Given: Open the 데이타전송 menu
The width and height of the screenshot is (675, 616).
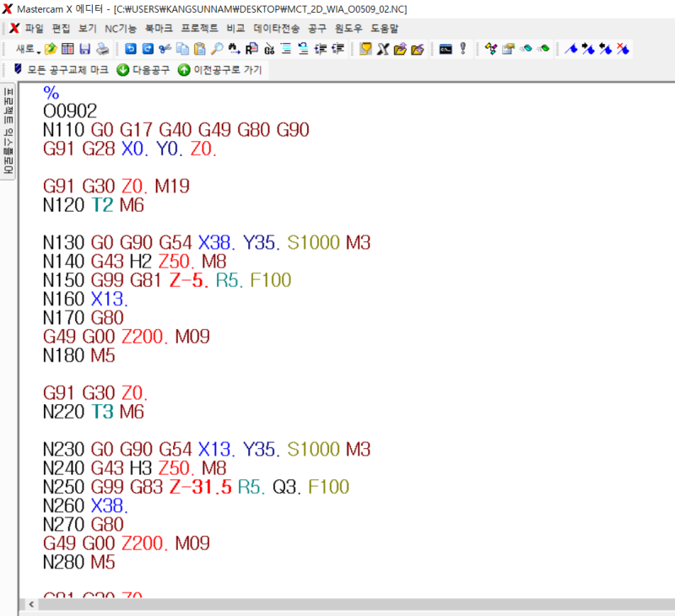Looking at the screenshot, I should pyautogui.click(x=276, y=28).
